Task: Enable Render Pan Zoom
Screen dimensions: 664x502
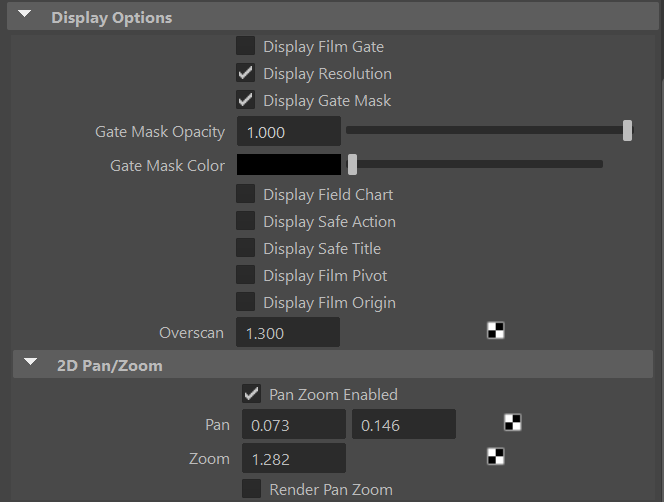Action: click(x=251, y=488)
